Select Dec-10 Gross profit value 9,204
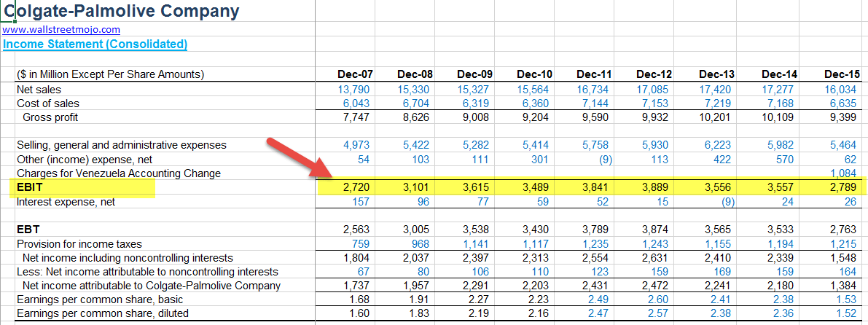 click(x=536, y=117)
